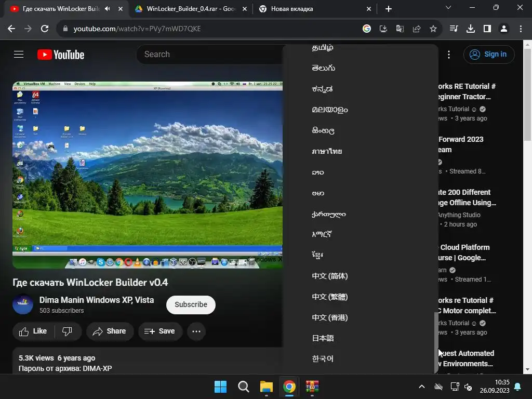The width and height of the screenshot is (532, 399).
Task: Open Forward 2023 suggested video
Action: click(x=461, y=144)
